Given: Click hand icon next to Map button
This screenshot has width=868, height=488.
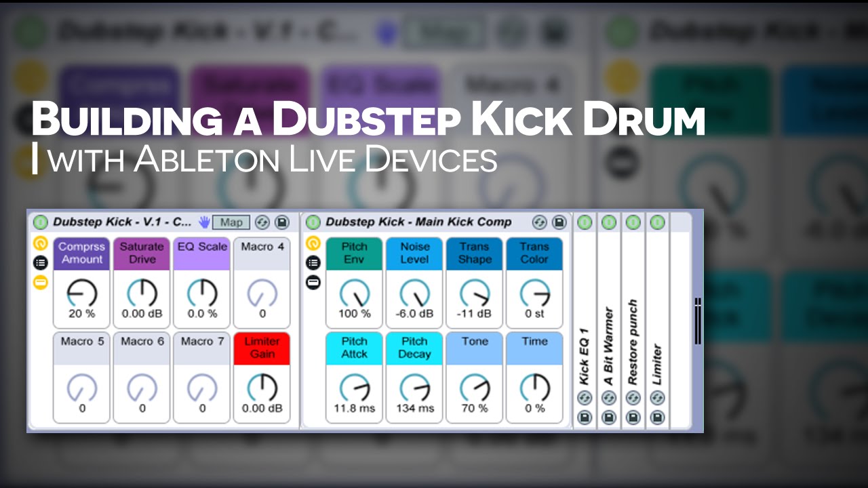Looking at the screenshot, I should 205,222.
